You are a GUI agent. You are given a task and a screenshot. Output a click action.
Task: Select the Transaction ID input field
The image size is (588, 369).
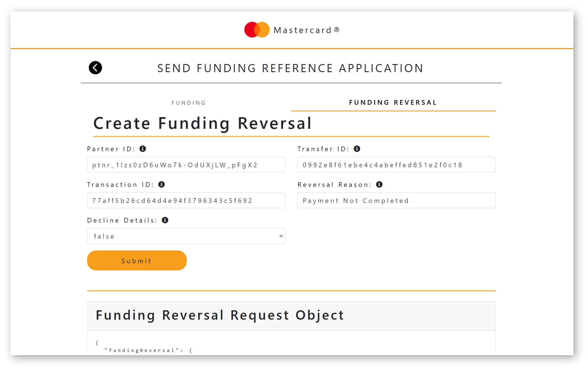pyautogui.click(x=186, y=200)
